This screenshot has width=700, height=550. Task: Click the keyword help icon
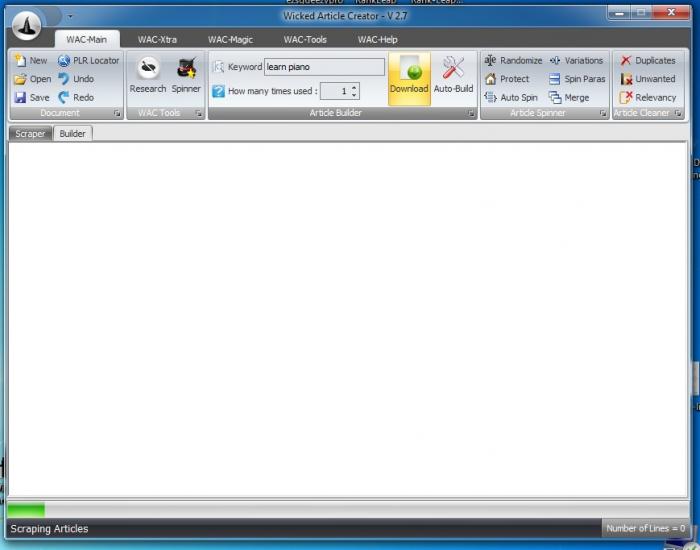[x=218, y=67]
